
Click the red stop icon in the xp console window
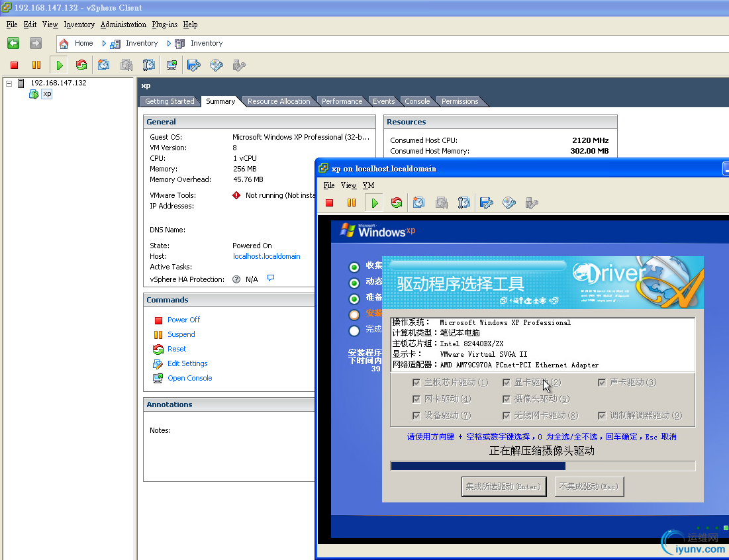(x=330, y=203)
